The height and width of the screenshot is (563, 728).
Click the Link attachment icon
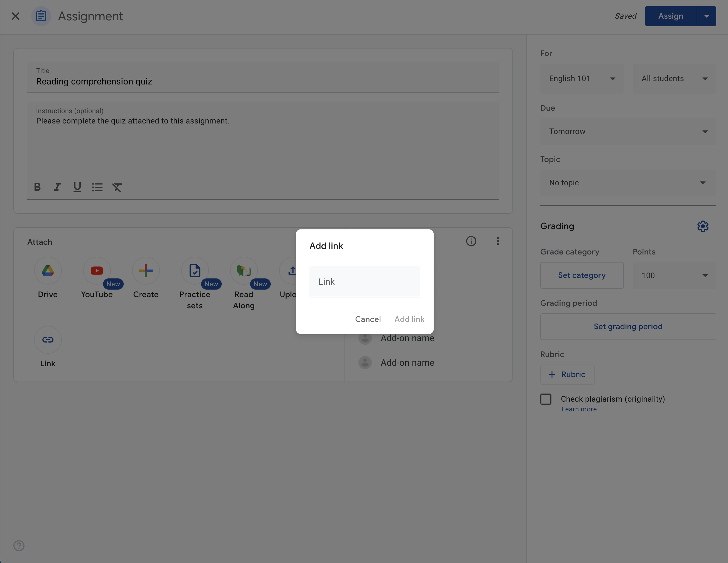(47, 339)
